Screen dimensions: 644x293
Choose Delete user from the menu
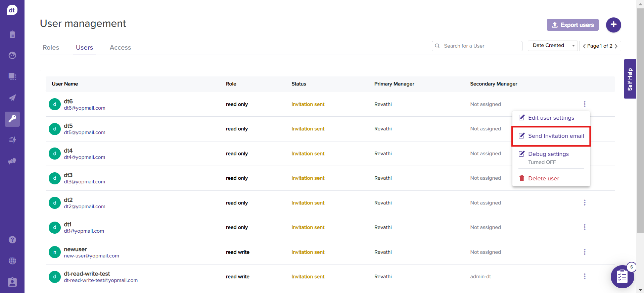click(x=543, y=179)
